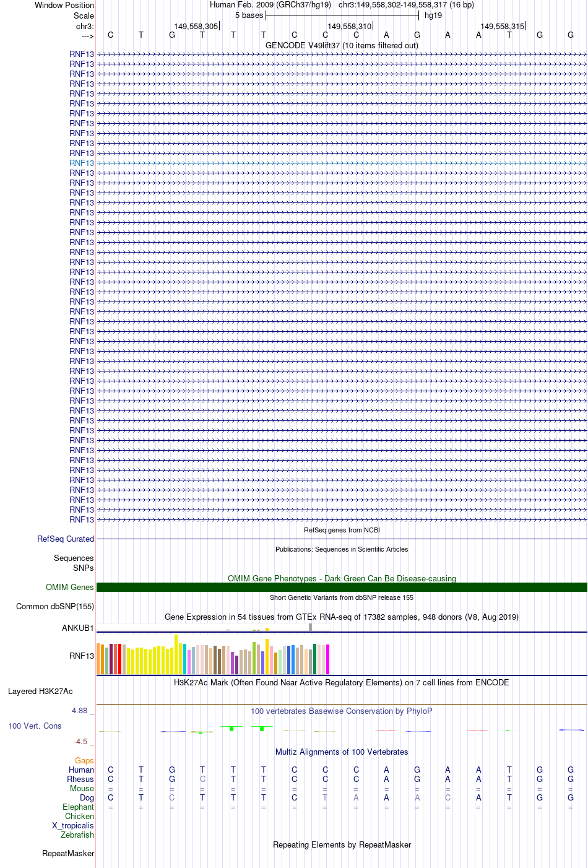Image resolution: width=588 pixels, height=868 pixels.
Task: Click the RepeatMasker track label
Action: tap(68, 853)
